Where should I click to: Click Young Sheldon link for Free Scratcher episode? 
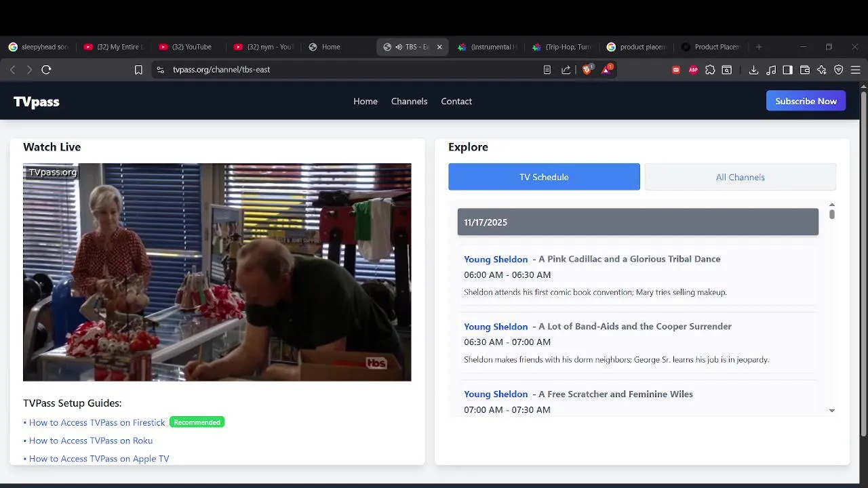[496, 394]
